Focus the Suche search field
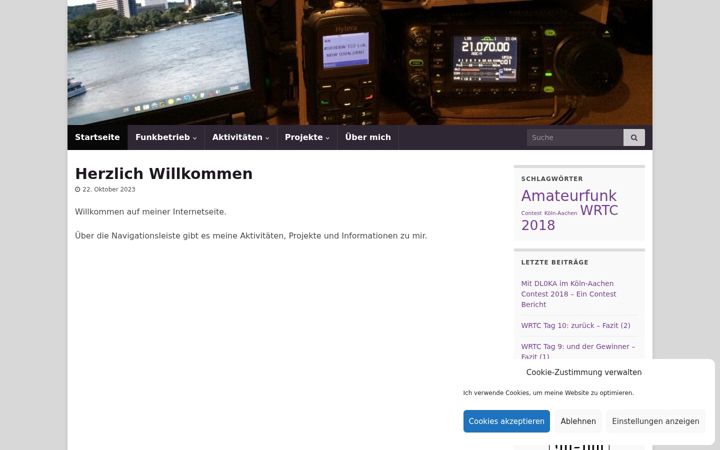 click(x=575, y=137)
